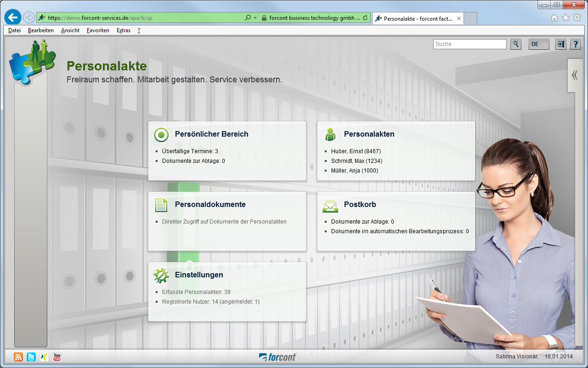Click the browser back button
This screenshot has height=368, width=588.
click(12, 17)
